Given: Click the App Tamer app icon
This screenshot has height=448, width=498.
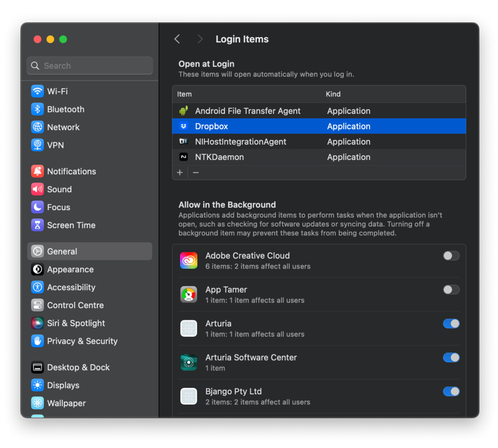Looking at the screenshot, I should [x=188, y=295].
